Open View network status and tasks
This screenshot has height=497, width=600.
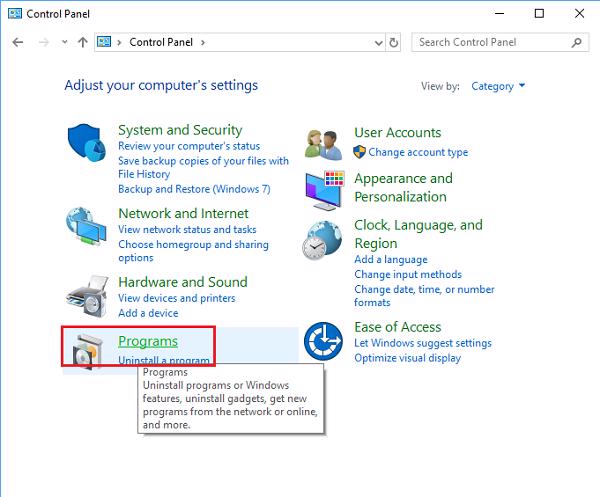(x=187, y=229)
